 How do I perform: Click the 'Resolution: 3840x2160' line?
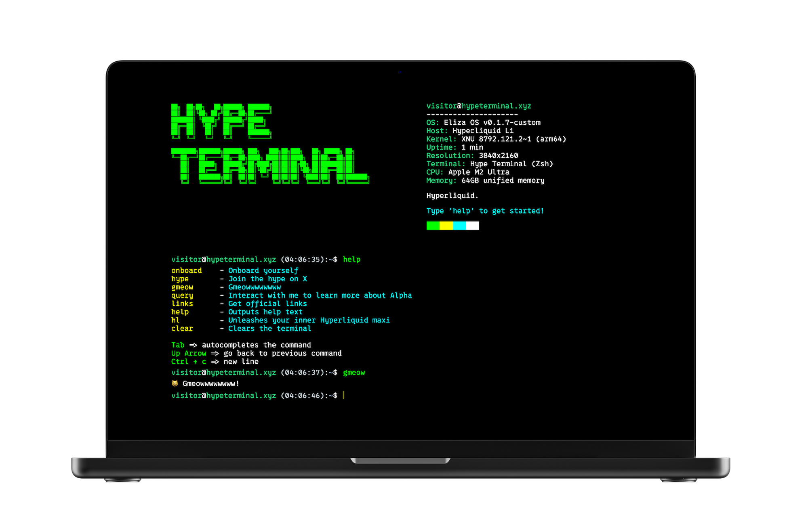[472, 155]
